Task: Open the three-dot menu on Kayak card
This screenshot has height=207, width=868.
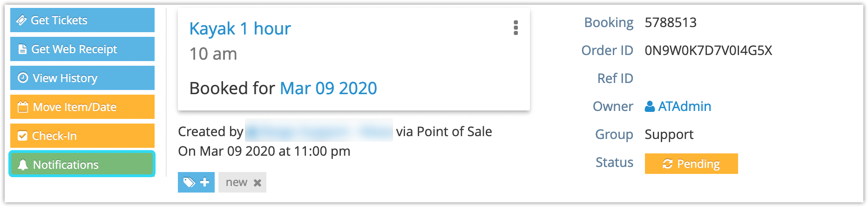Action: pyautogui.click(x=515, y=28)
